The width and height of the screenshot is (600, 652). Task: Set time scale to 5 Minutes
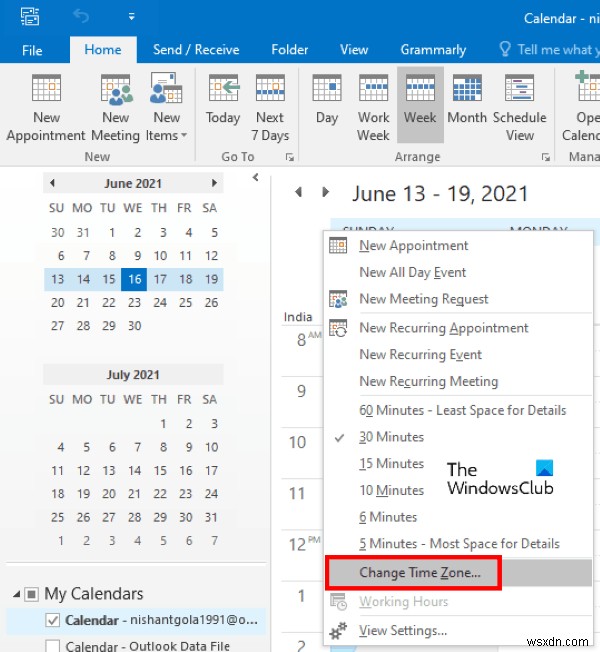pyautogui.click(x=458, y=543)
